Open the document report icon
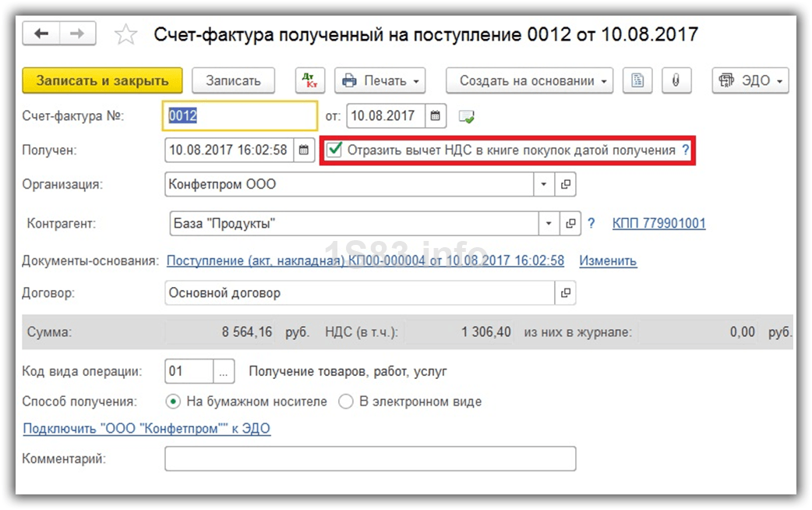Screen dimensions: 812x510 coord(637,80)
